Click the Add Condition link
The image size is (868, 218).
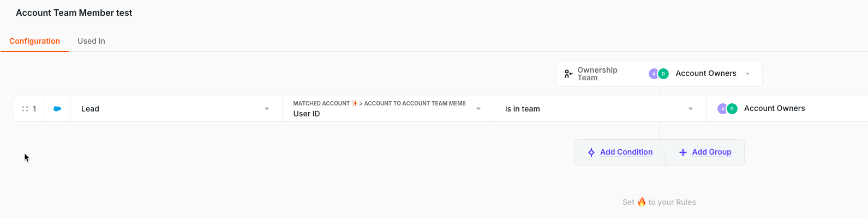pyautogui.click(x=626, y=152)
